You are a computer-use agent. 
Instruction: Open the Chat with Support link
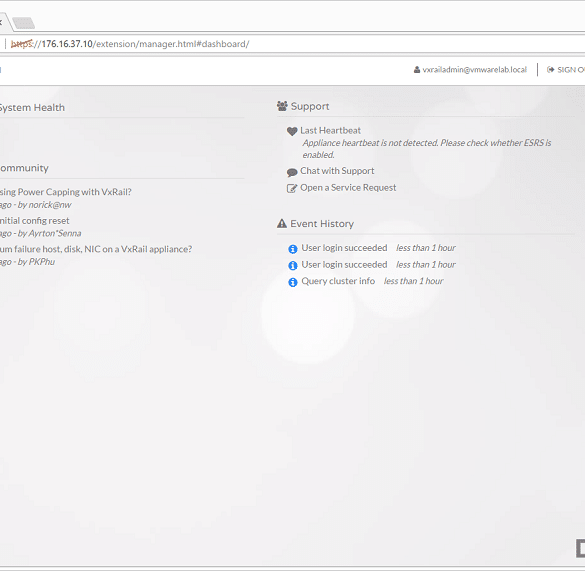point(337,171)
